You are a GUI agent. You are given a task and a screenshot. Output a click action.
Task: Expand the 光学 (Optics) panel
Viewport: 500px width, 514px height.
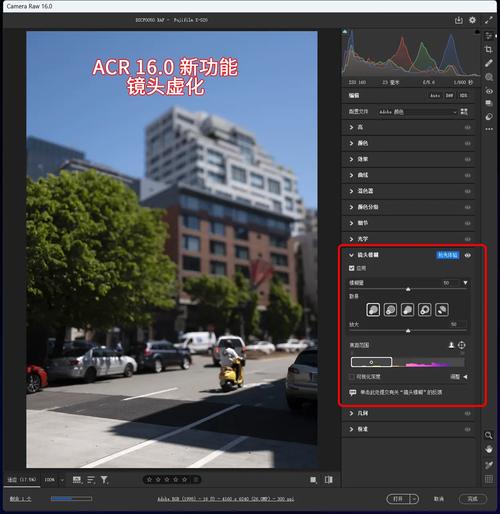(x=351, y=239)
